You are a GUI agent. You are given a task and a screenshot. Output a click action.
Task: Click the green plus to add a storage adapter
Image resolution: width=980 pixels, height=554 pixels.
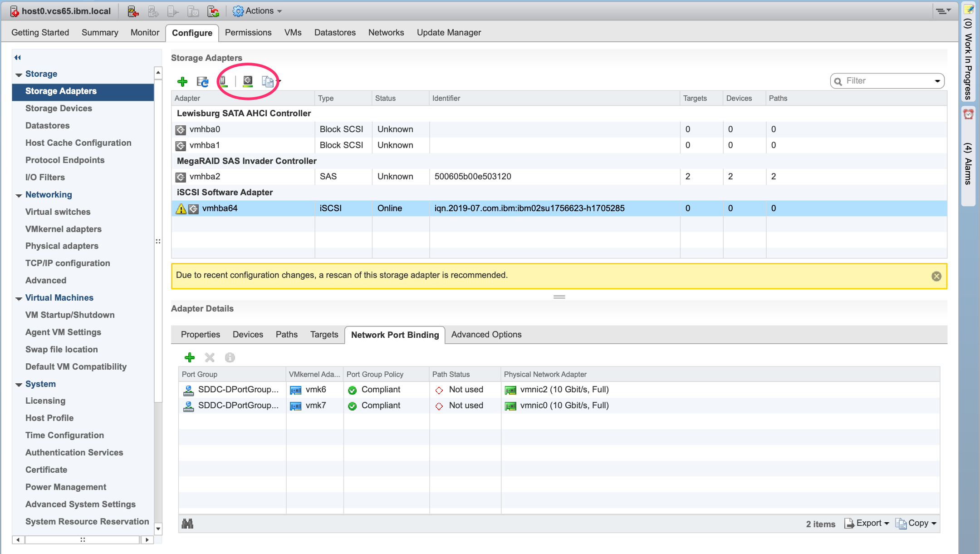182,82
